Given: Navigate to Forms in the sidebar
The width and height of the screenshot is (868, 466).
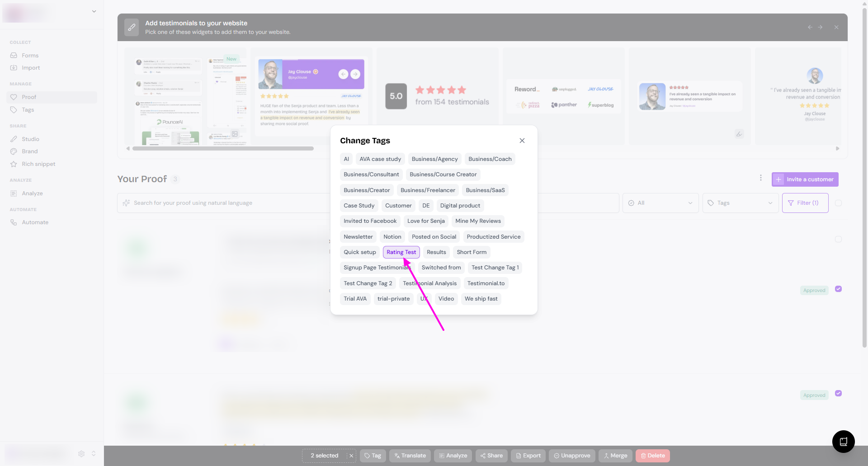Looking at the screenshot, I should click(30, 56).
